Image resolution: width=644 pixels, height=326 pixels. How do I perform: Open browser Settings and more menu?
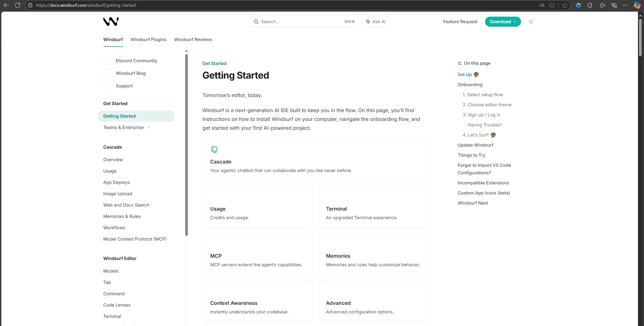625,5
